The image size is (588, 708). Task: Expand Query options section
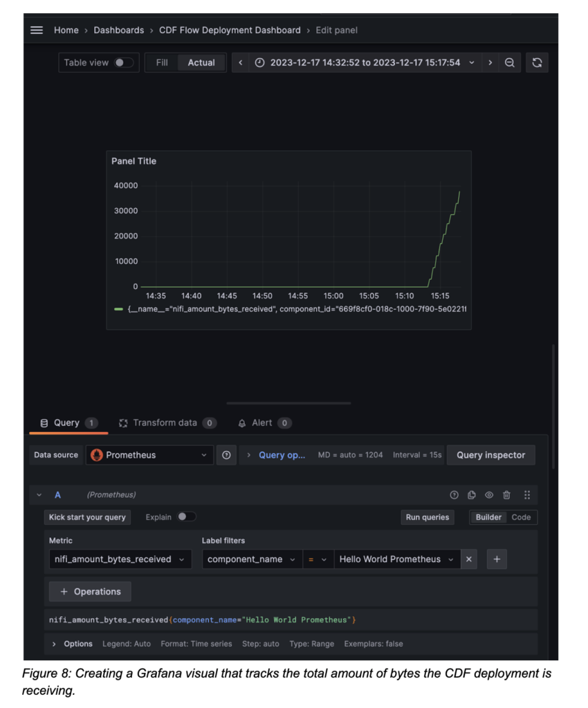[x=277, y=455]
